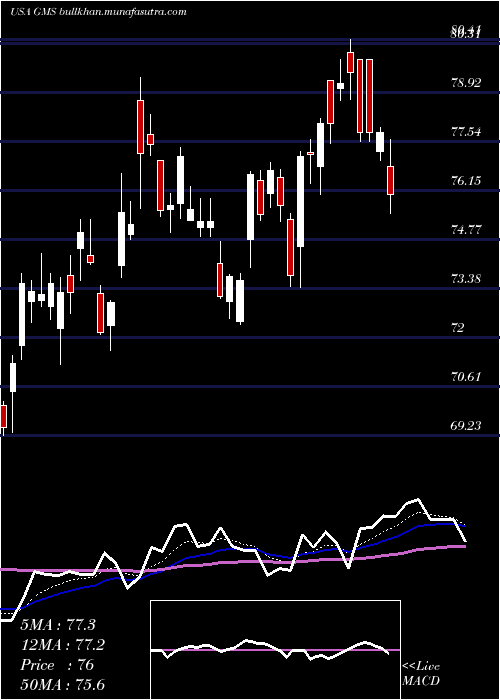Click the 73.38 price level label
Image resolution: width=500 pixels, height=700 pixels.
(467, 279)
